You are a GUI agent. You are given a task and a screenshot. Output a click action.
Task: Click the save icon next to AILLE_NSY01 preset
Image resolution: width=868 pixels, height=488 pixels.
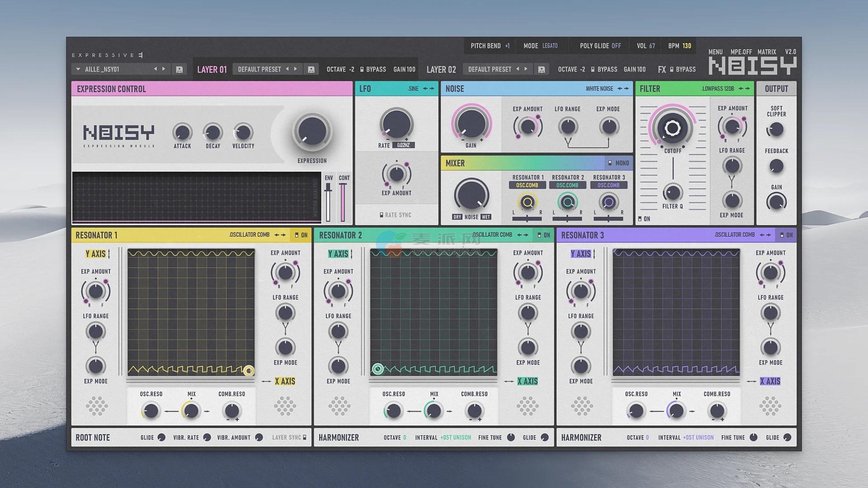tap(179, 70)
